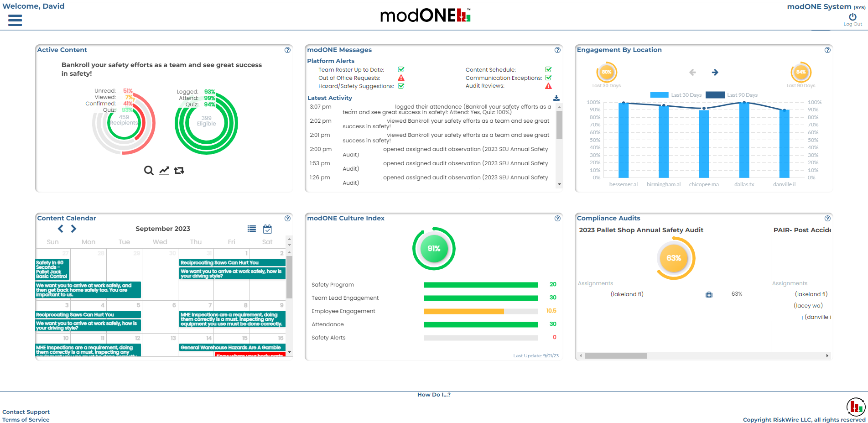Open PAIR- Post Accident audit title

pos(802,230)
